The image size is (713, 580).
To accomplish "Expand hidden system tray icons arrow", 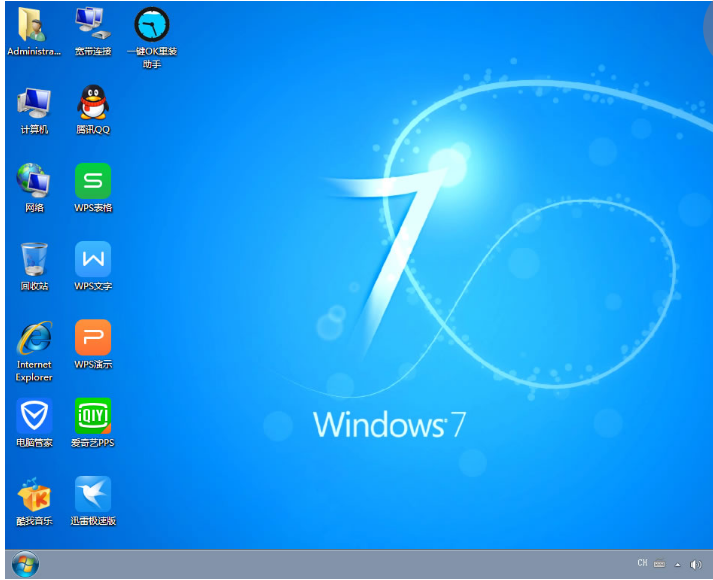I will [677, 564].
